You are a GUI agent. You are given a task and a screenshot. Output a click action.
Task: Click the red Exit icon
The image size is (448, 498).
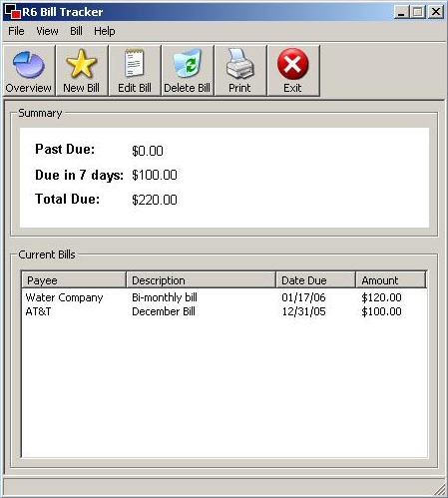292,64
